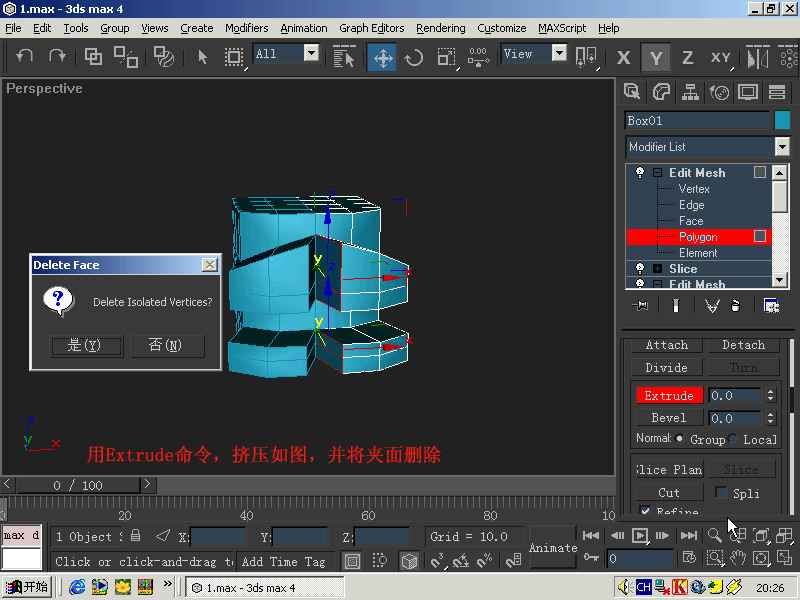Collapse the top Edit Mesh modifier tree
The width and height of the screenshot is (800, 600).
tap(658, 172)
